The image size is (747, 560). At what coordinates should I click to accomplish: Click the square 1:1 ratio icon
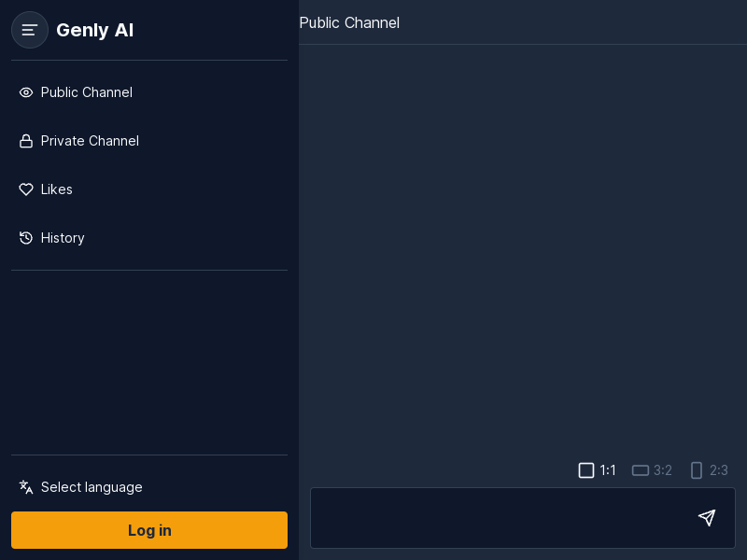(586, 470)
